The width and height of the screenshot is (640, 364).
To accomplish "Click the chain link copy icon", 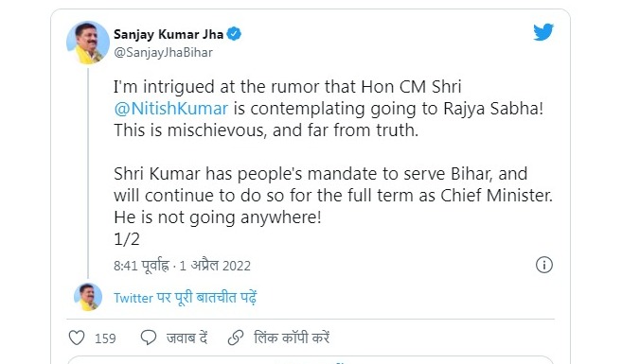I will click(x=236, y=338).
